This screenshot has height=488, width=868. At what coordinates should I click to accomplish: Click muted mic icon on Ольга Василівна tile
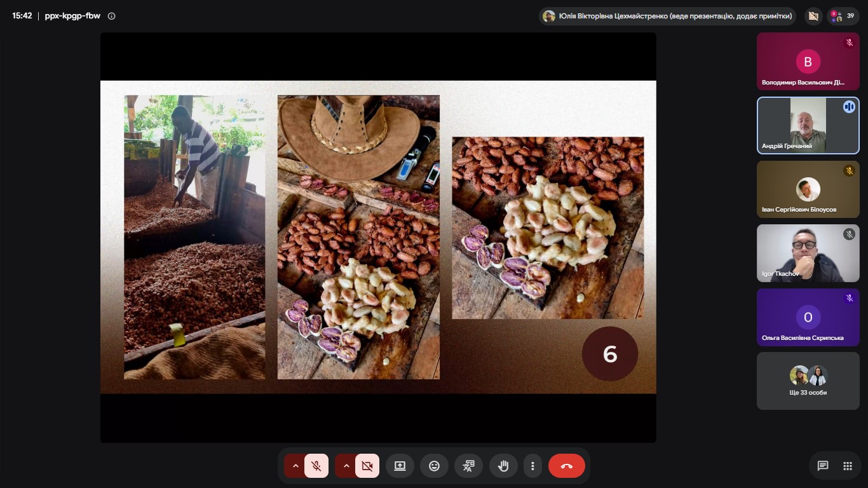849,298
